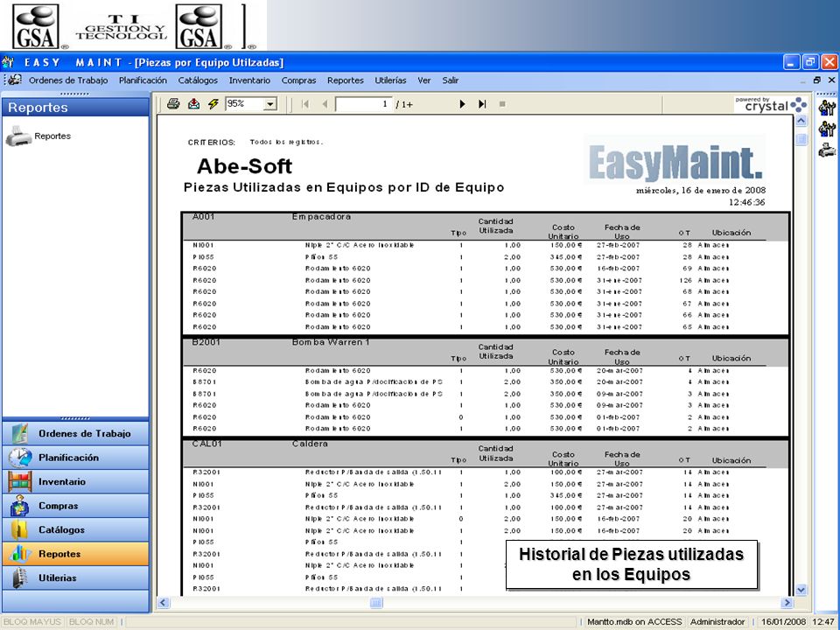Stop loading with the square stop button
840x630 pixels.
502,104
